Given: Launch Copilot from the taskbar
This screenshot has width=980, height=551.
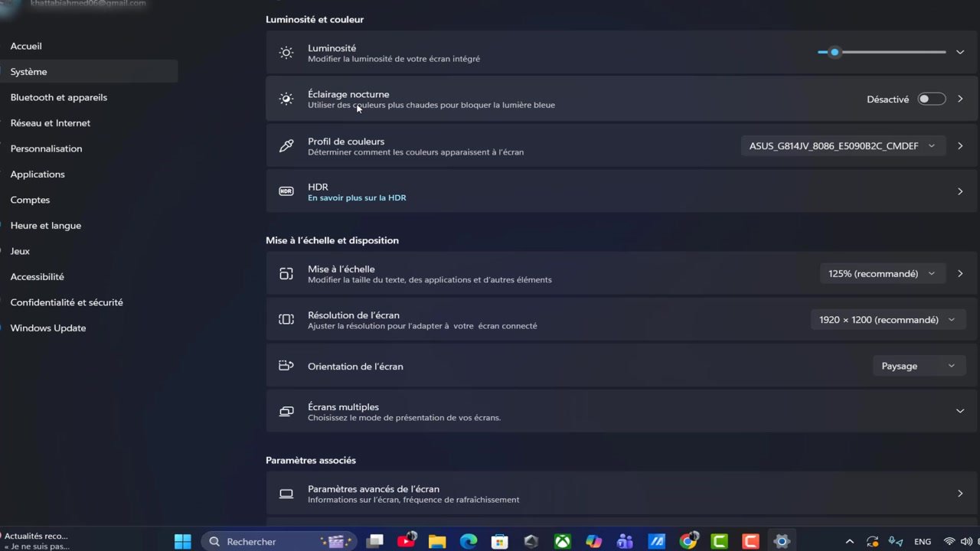Looking at the screenshot, I should (594, 541).
